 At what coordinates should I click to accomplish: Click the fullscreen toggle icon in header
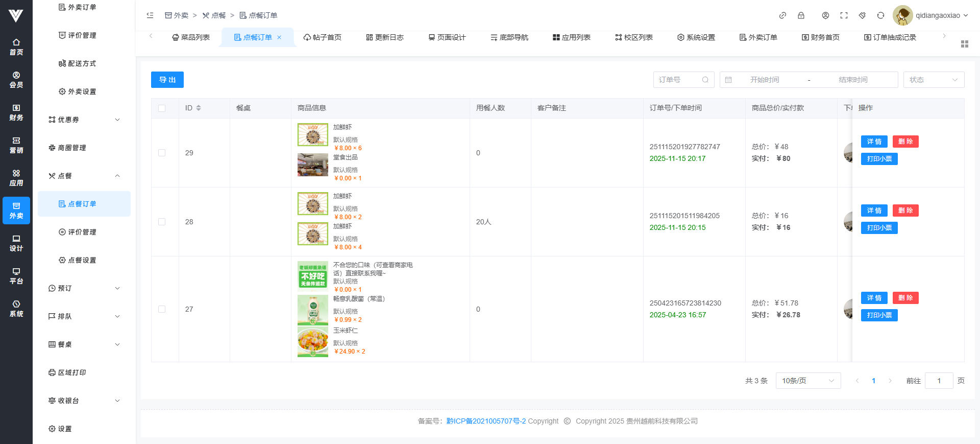pyautogui.click(x=844, y=15)
